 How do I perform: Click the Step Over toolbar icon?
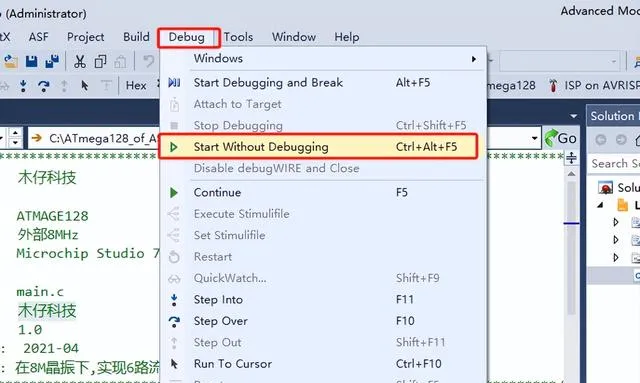pos(43,86)
